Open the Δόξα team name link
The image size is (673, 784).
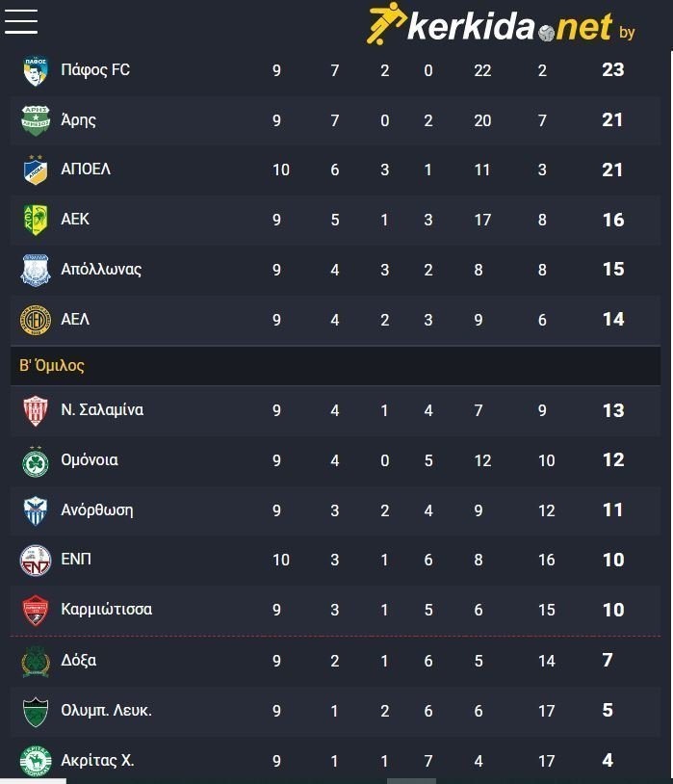(79, 661)
